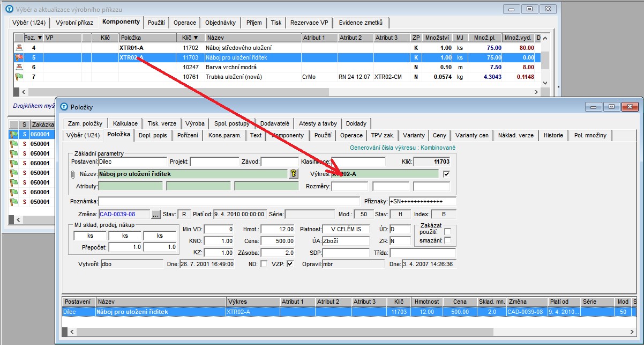Screen dimensions: 644x345
Task: Open the Příjem tab
Action: coord(254,23)
